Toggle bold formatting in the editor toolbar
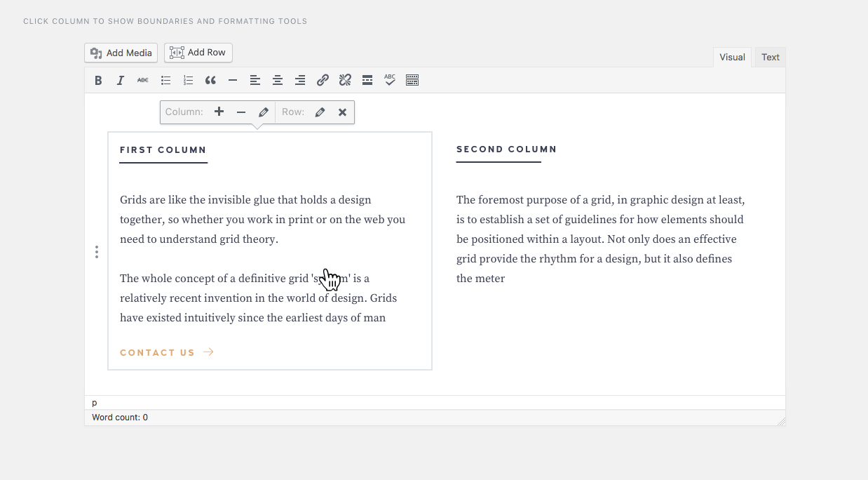The height and width of the screenshot is (480, 868). [x=98, y=81]
